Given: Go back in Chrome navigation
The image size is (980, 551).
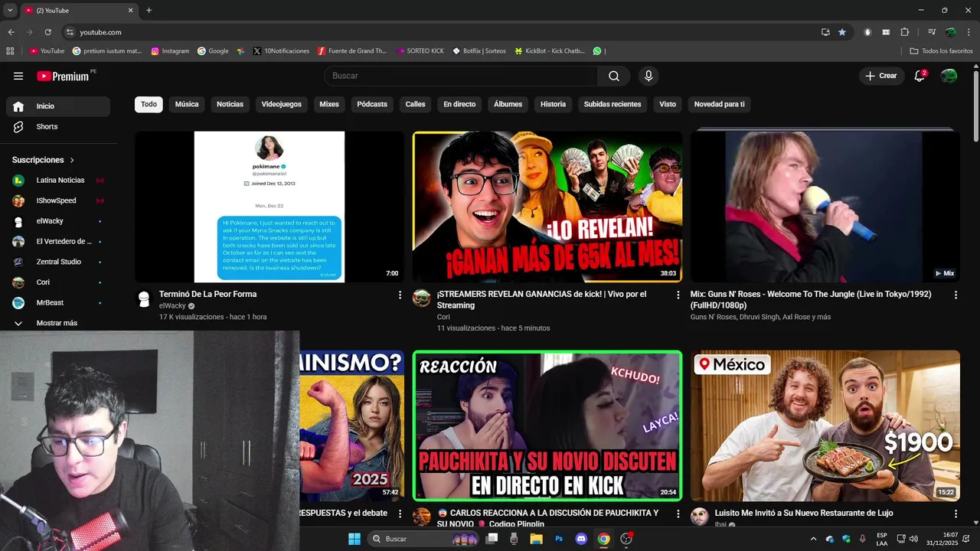Looking at the screenshot, I should (11, 32).
